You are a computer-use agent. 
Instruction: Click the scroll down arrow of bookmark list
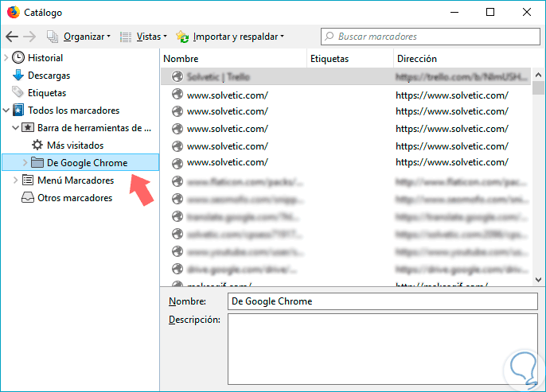pos(538,279)
